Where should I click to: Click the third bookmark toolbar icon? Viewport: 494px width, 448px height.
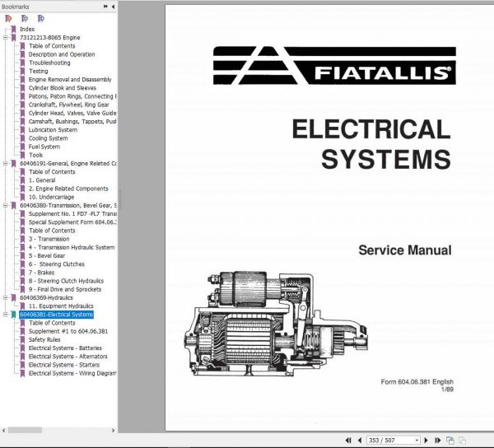pos(41,19)
